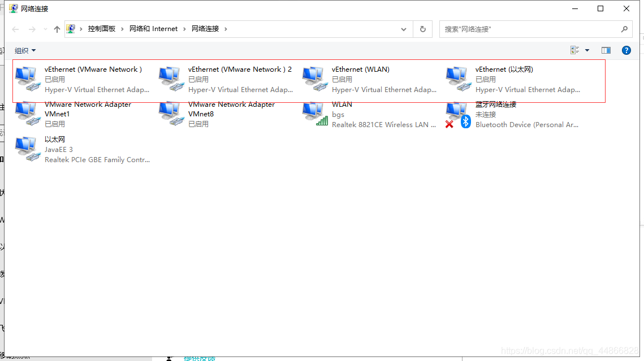Viewport: 644px width, 361px height.
Task: Select the VMware Network Adapter VMnet1 icon
Action: pyautogui.click(x=28, y=114)
